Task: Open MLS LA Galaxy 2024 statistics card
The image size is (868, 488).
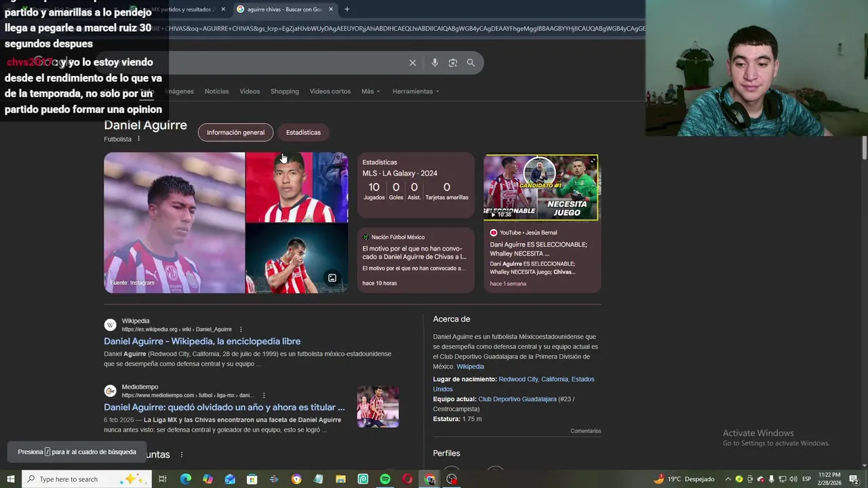Action: 416,184
